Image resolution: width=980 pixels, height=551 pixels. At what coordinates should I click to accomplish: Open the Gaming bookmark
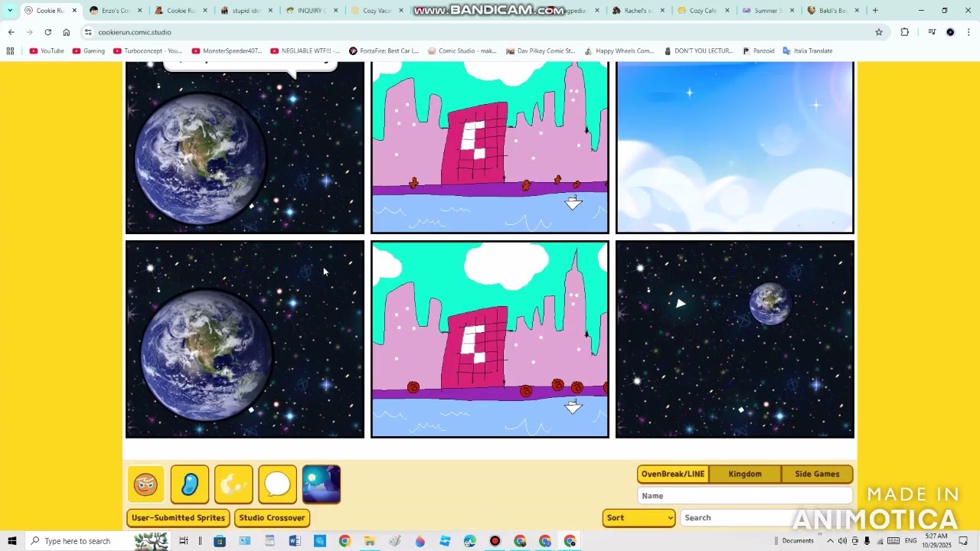89,51
